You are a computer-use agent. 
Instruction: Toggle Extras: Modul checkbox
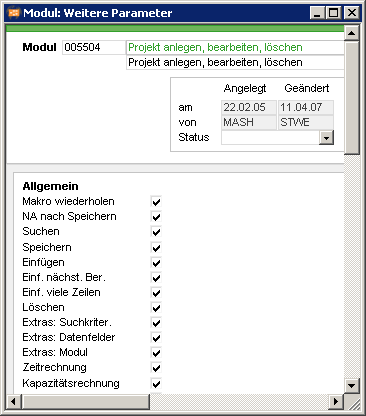(156, 353)
